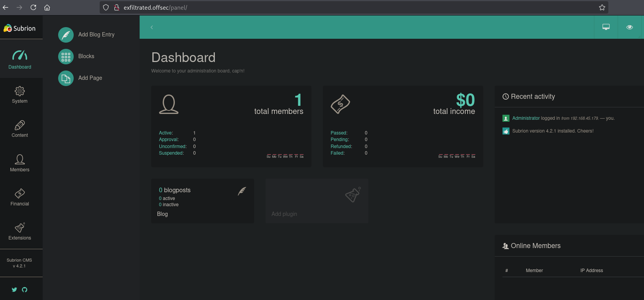
Task: Click the monitor icon in top bar
Action: 606,27
